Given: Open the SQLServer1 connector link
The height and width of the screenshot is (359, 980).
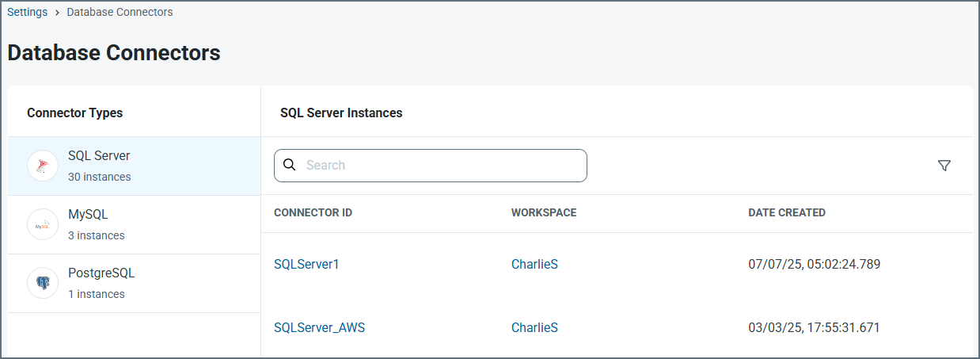Looking at the screenshot, I should tap(306, 265).
